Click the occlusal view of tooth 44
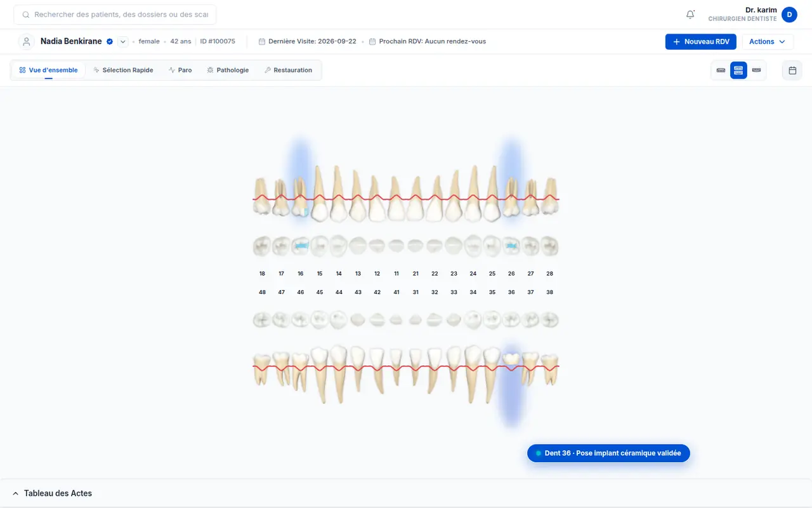The height and width of the screenshot is (508, 812). (x=339, y=318)
